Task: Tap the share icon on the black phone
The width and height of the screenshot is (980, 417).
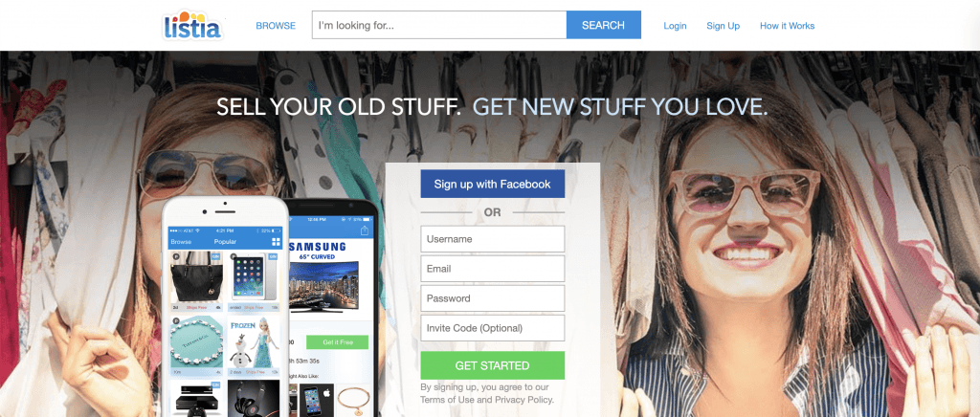Action: (365, 231)
